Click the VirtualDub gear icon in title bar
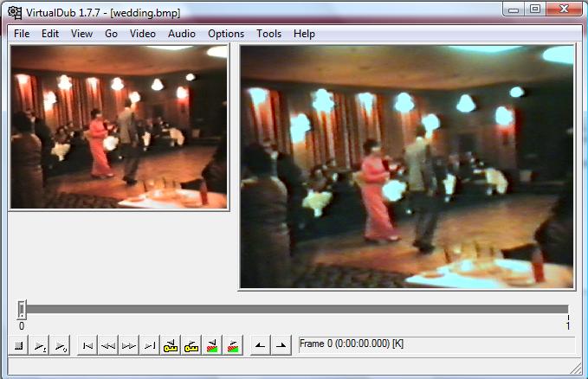The height and width of the screenshot is (379, 588). [15, 12]
